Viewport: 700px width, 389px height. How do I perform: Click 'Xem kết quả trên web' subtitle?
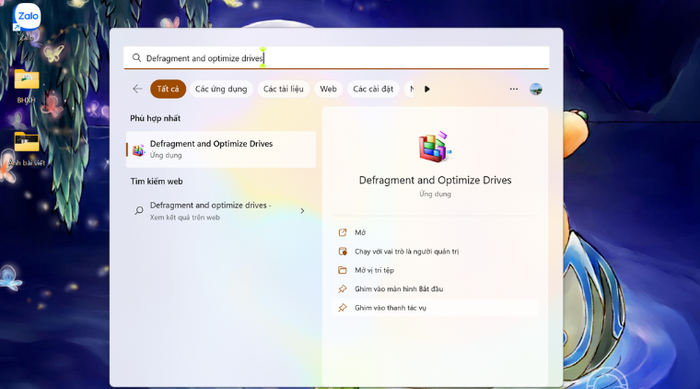[x=185, y=218]
